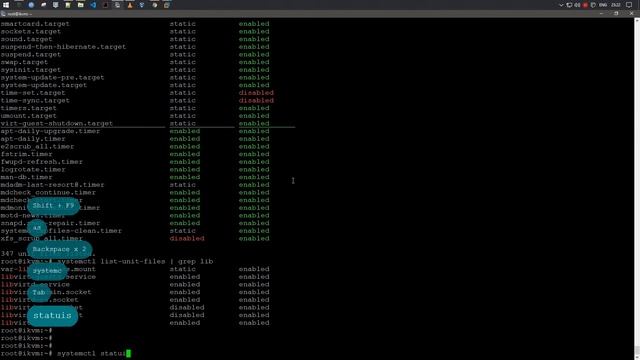Open the network status tray icon

coord(569,5)
